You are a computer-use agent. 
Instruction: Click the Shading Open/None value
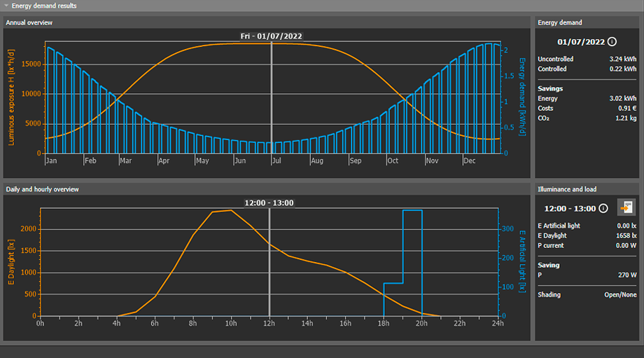point(620,295)
